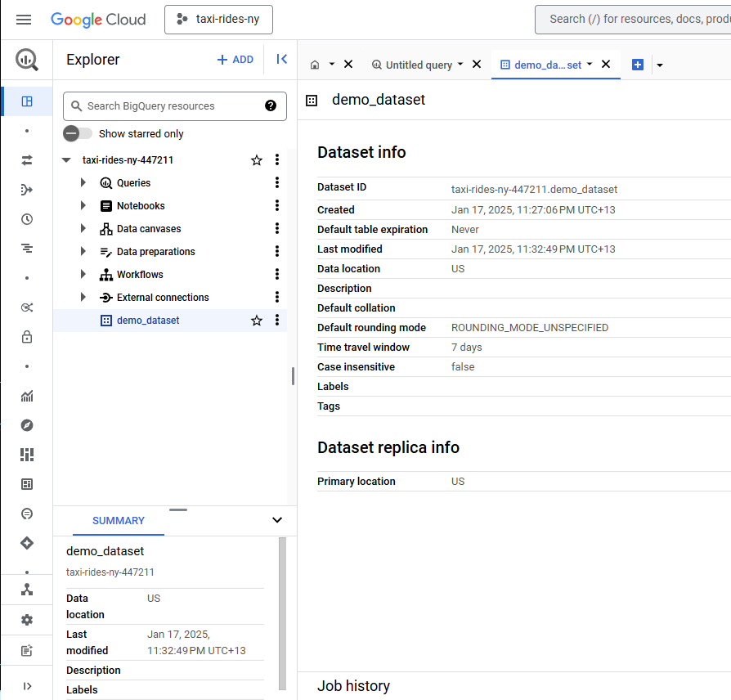The width and height of the screenshot is (731, 700).
Task: Collapse the Explorer pane
Action: 281,59
